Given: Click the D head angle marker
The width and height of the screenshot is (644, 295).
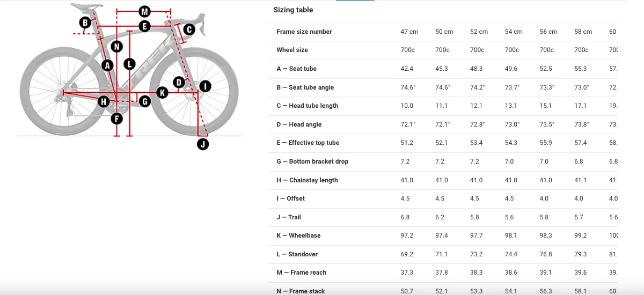Looking at the screenshot, I should coord(179,82).
